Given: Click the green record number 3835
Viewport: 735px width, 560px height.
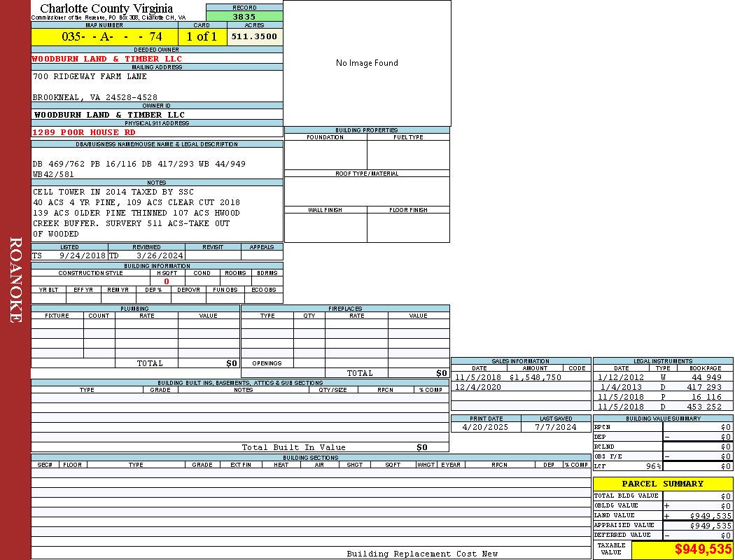Looking at the screenshot, I should click(x=244, y=17).
